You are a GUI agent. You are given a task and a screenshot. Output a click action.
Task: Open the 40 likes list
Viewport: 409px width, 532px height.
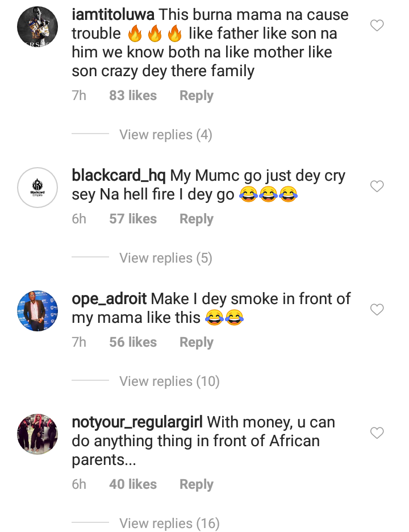133,484
